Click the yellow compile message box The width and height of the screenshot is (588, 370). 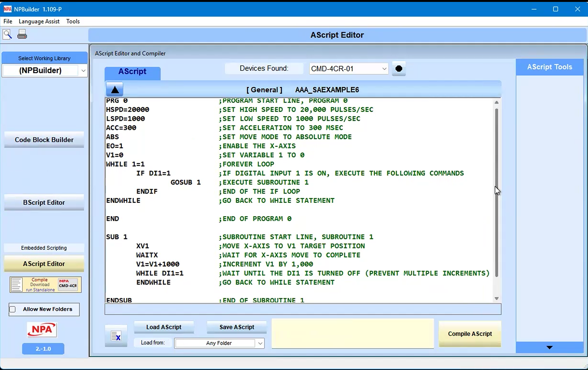click(x=353, y=334)
